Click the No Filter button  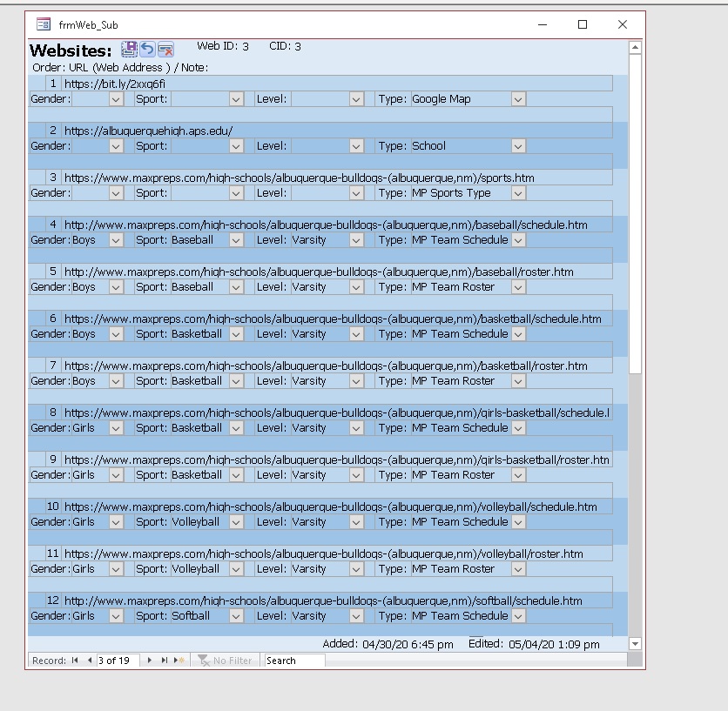click(225, 661)
